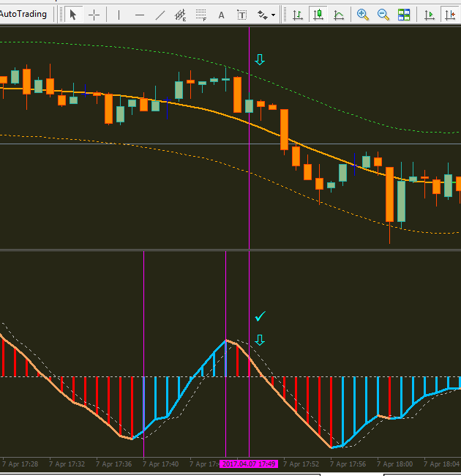Pick the equidistant channel tool
This screenshot has width=461, height=476.
click(x=180, y=15)
